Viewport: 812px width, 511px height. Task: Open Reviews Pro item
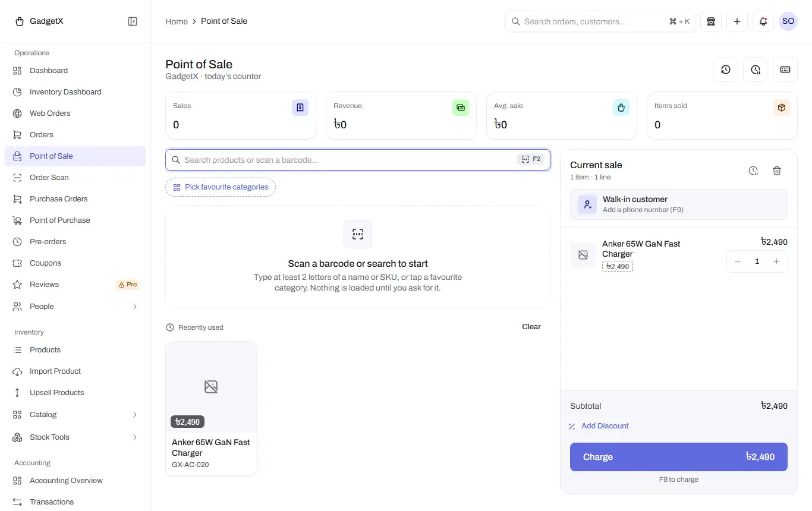coord(75,285)
